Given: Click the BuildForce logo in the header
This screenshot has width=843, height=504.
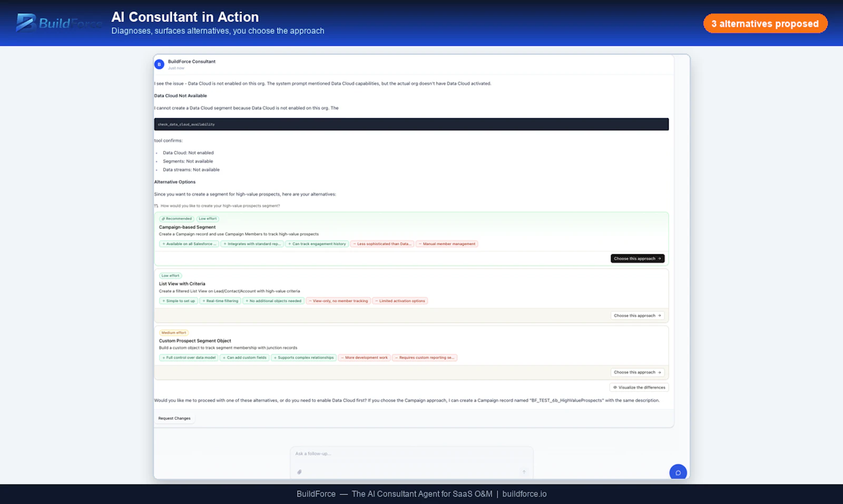Looking at the screenshot, I should click(x=59, y=23).
